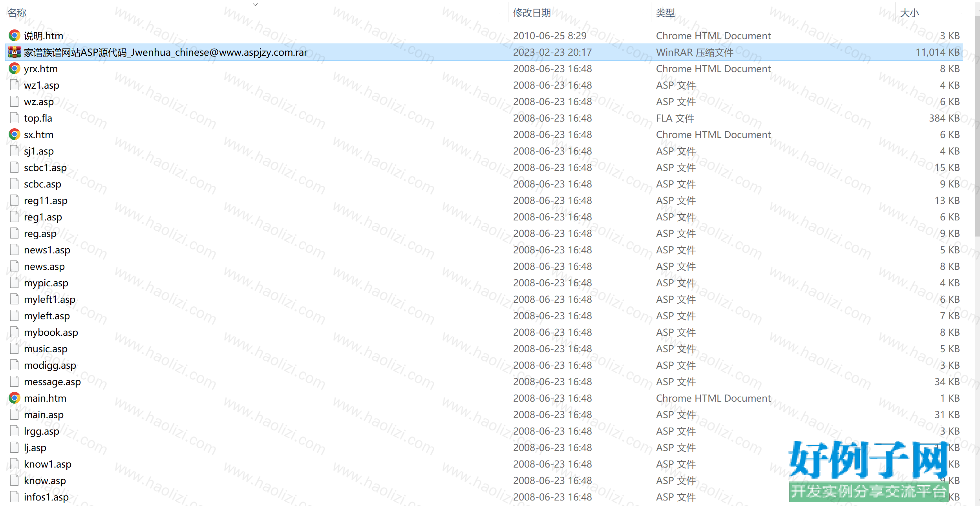Sort by the 类型 column header
980x506 pixels.
point(666,13)
